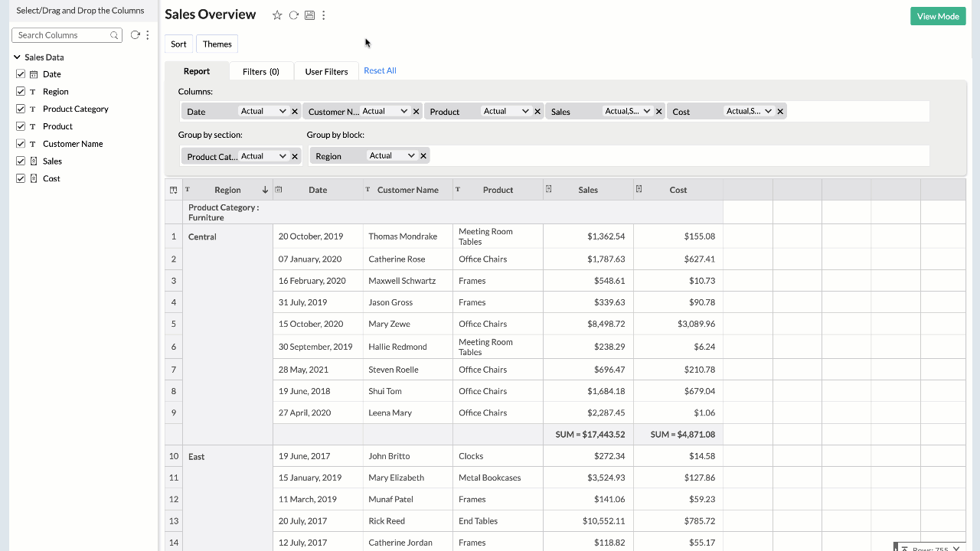Screen dimensions: 980x551
Task: Disable the Product Category checkbox
Action: pos(20,109)
